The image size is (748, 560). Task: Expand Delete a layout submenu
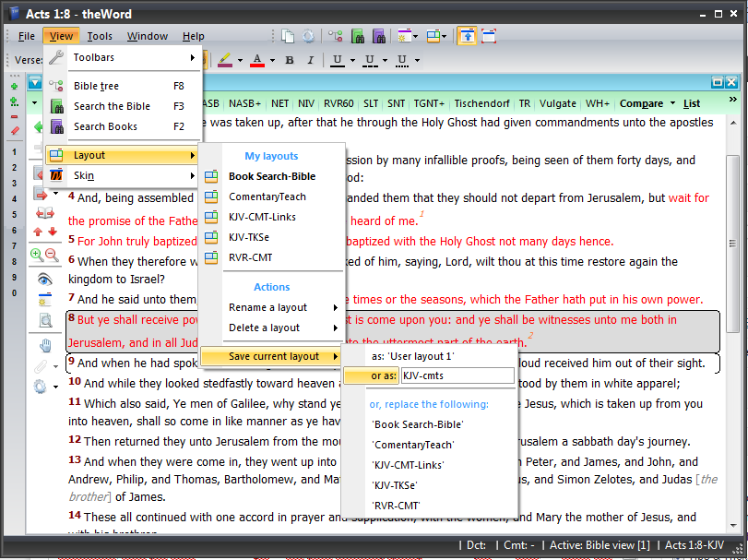(272, 328)
